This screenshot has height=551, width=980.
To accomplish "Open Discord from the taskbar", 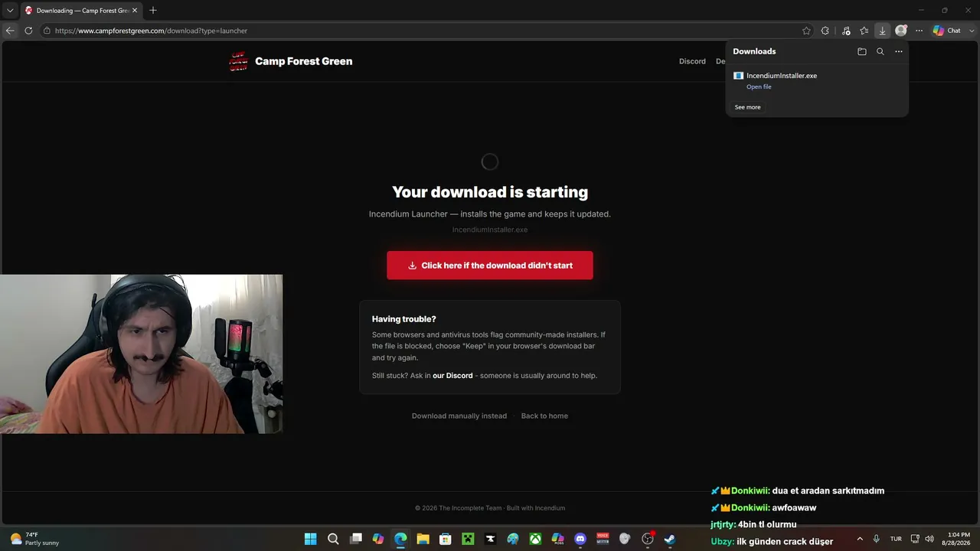I will [x=580, y=539].
